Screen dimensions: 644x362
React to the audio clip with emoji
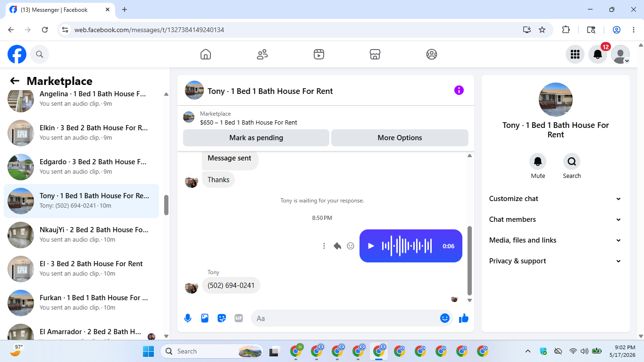coord(351,246)
